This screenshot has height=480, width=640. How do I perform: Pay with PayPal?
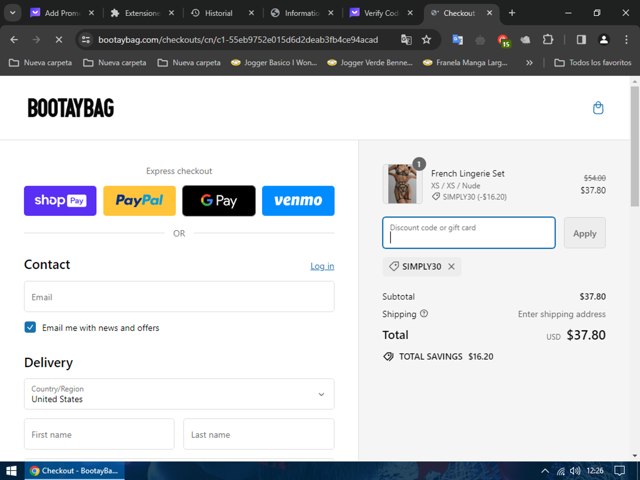pos(140,200)
